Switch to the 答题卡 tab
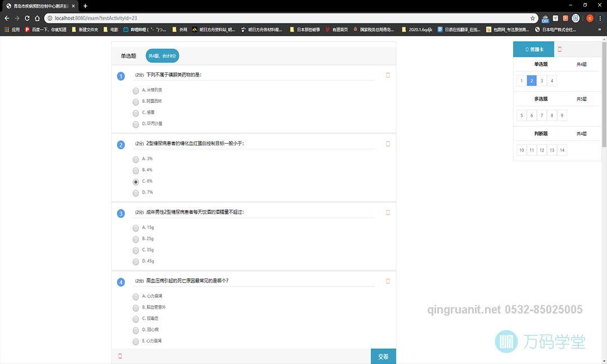The height and width of the screenshot is (364, 607). 533,49
